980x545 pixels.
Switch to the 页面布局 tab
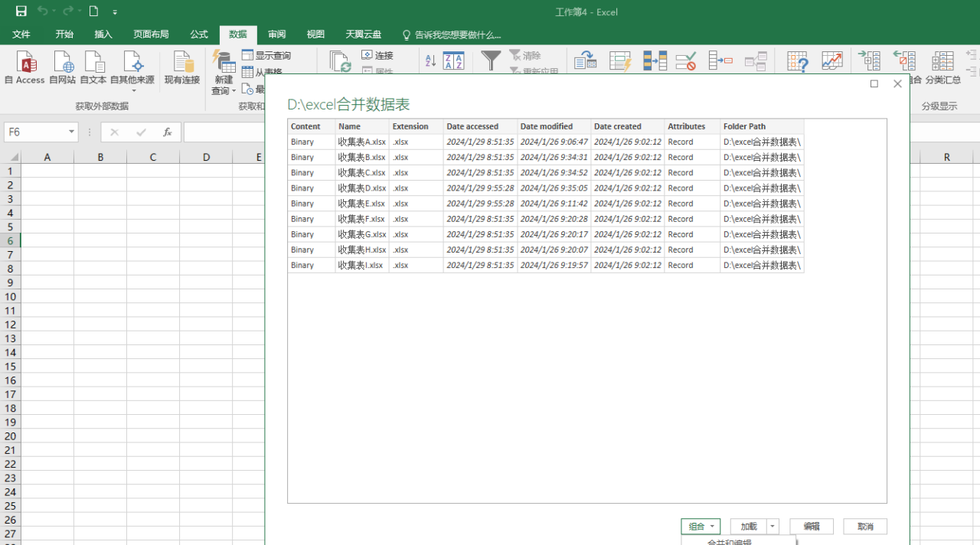pyautogui.click(x=151, y=34)
